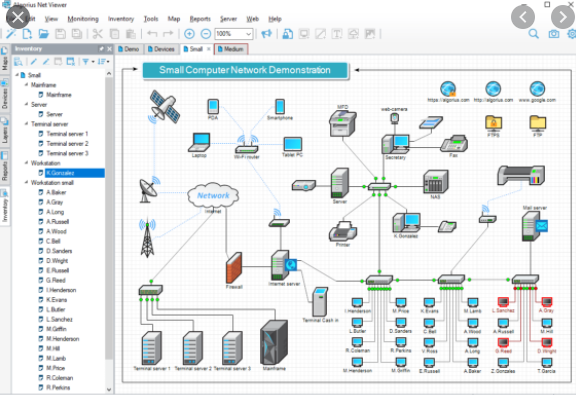Open file via the folder toolbar icon
This screenshot has width=576, height=395.
pos(44,34)
